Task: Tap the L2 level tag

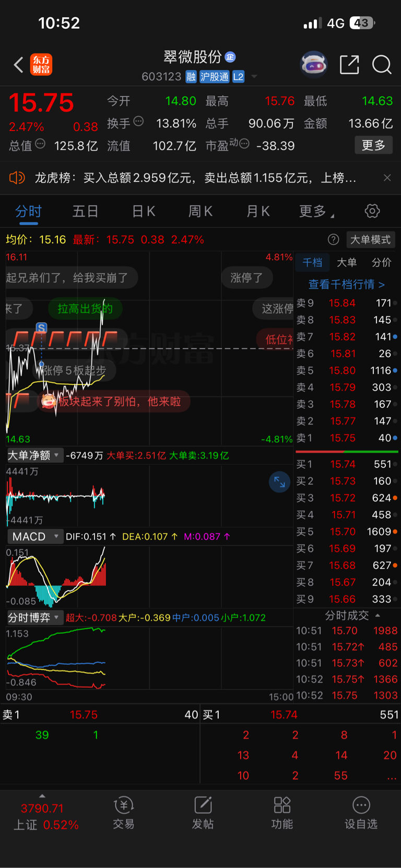Action: pos(238,77)
